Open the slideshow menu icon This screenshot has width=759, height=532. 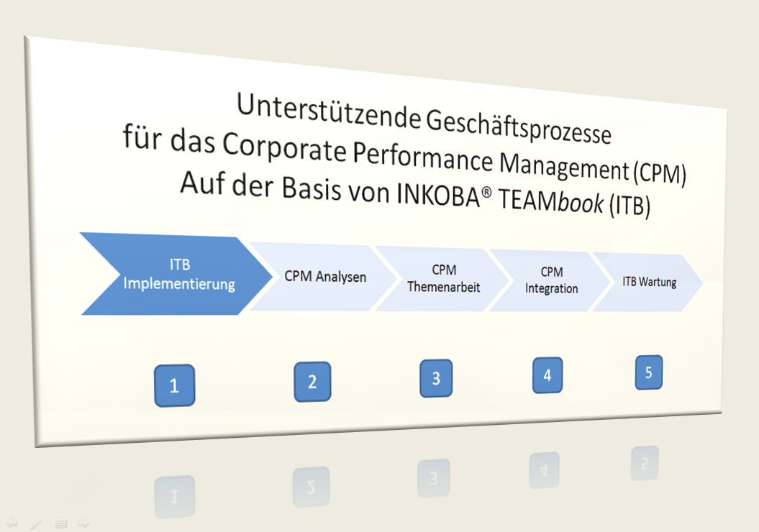point(60,523)
